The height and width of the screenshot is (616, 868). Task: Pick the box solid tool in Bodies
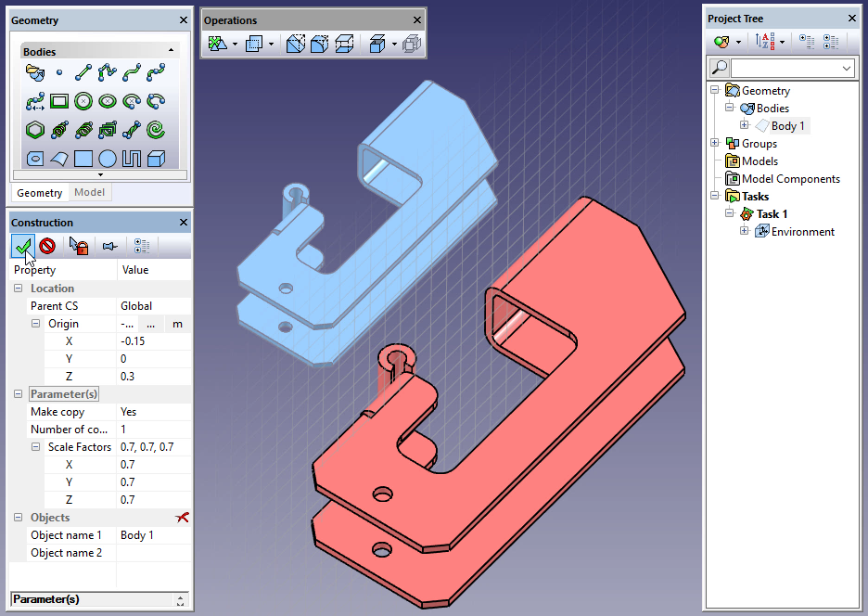(156, 159)
